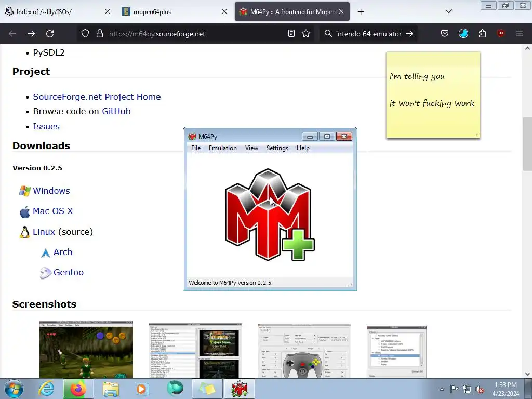The height and width of the screenshot is (399, 532).
Task: Open the Linux source download link
Action: [x=44, y=232]
